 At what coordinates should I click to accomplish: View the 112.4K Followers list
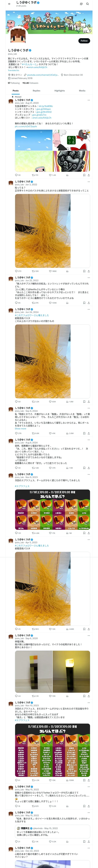[x=30, y=83]
